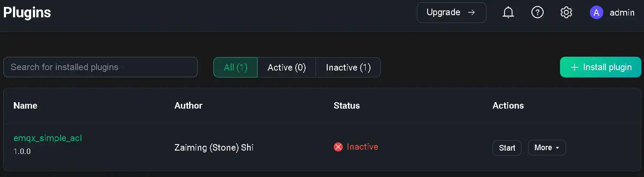Click the Status column header
Screen dimensions: 644x177
coord(347,106)
